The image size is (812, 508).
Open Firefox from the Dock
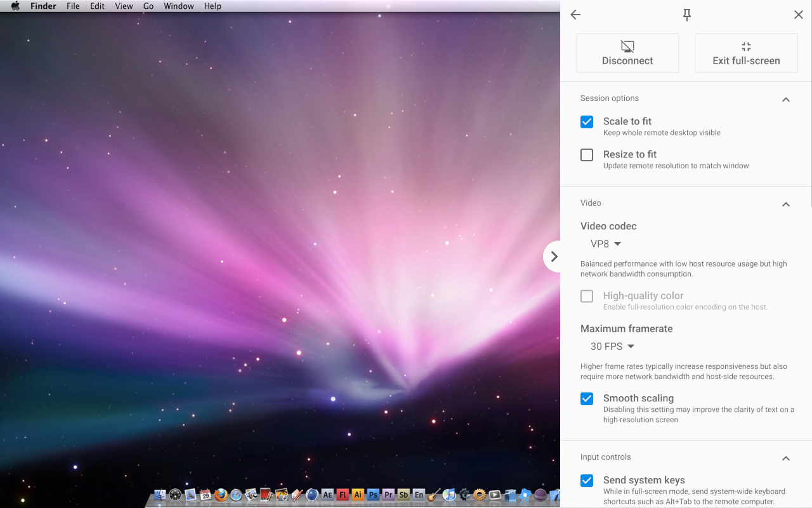221,494
